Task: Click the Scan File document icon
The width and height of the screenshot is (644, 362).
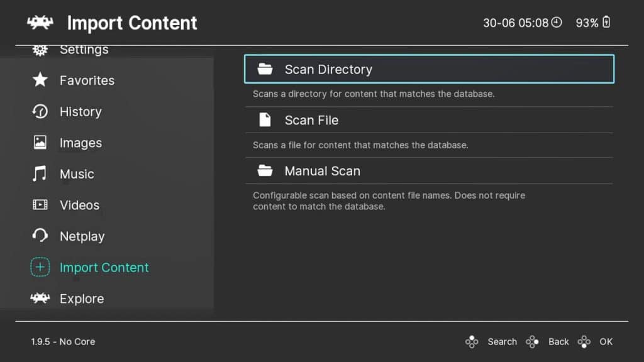Action: click(x=265, y=120)
